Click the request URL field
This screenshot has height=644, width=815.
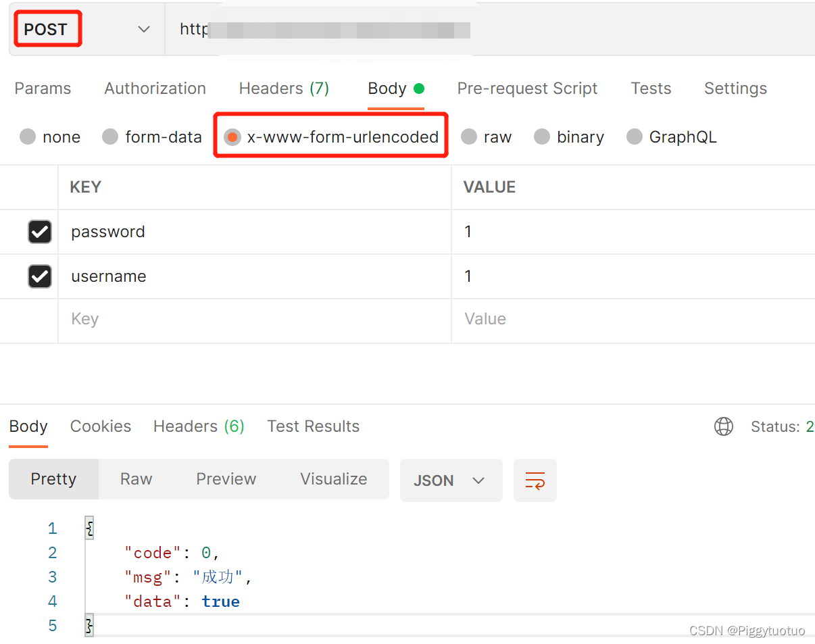[490, 29]
